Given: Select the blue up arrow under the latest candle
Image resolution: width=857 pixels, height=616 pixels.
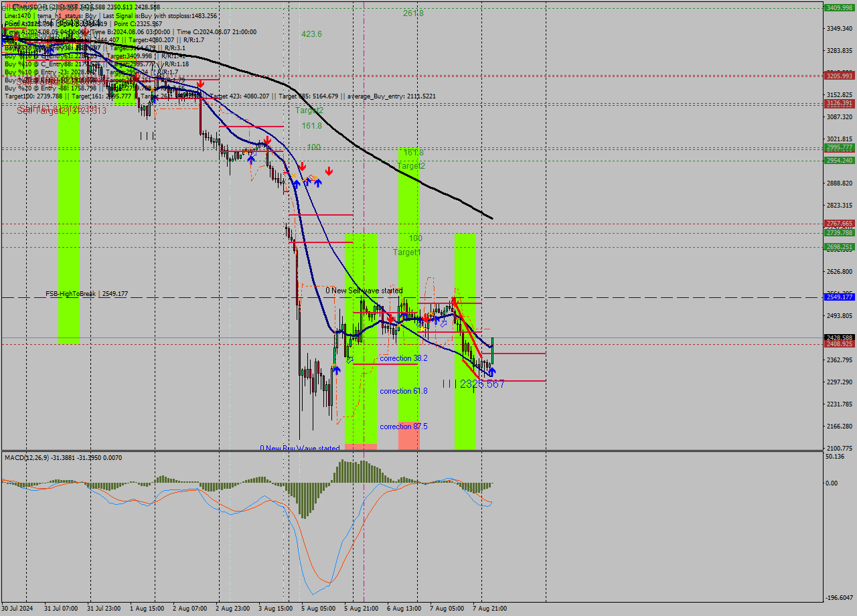Looking at the screenshot, I should click(x=492, y=372).
